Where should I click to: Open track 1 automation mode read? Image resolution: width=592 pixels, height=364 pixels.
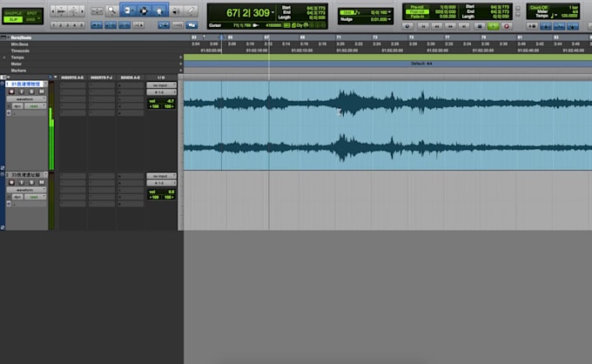(35, 106)
